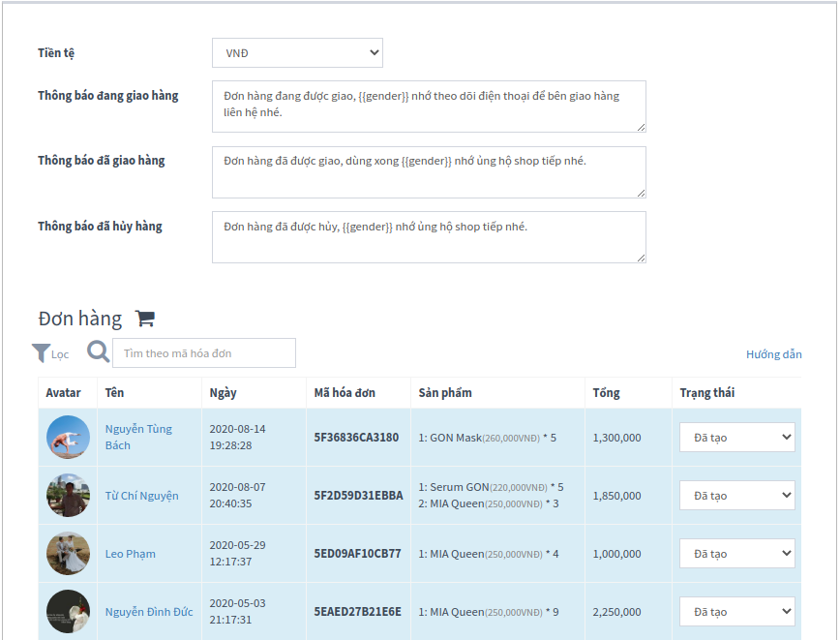Click the total 1,300,000
This screenshot has height=640, width=840.
(x=616, y=438)
